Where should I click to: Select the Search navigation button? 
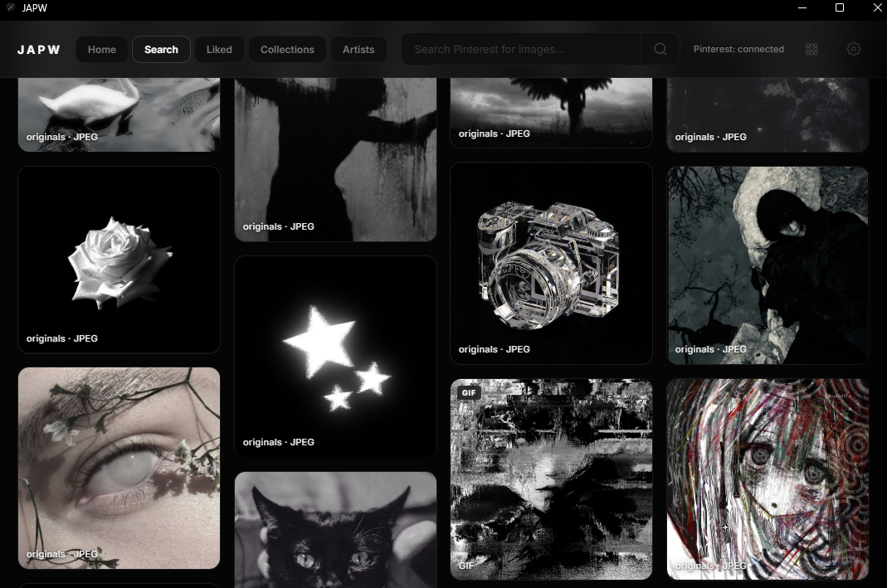pos(161,49)
